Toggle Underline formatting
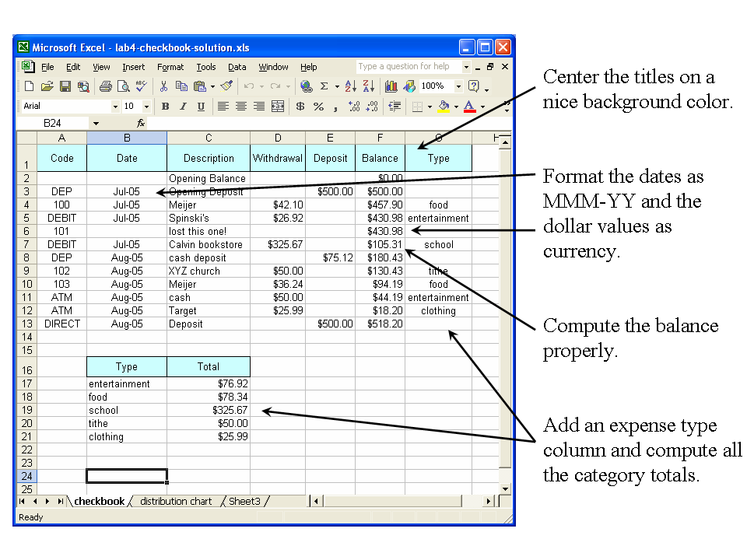The height and width of the screenshot is (560, 747). [201, 107]
